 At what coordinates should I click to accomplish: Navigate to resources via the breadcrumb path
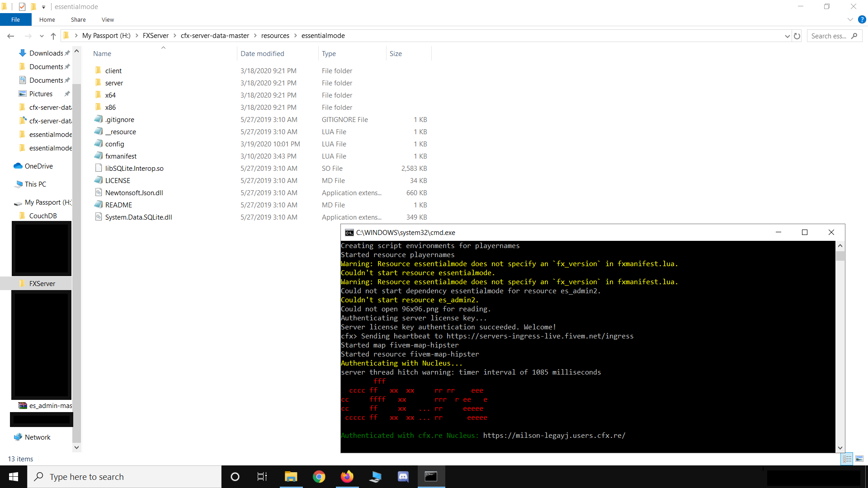[x=275, y=35]
